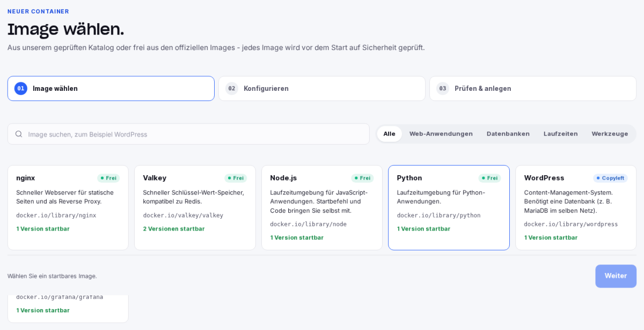This screenshot has width=644, height=330.
Task: Go to the Konfigurieren step
Action: point(322,89)
